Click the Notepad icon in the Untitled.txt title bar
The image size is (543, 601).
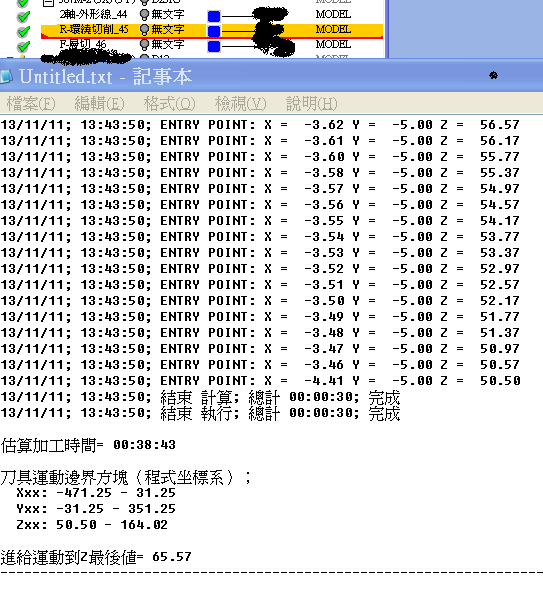click(5, 76)
